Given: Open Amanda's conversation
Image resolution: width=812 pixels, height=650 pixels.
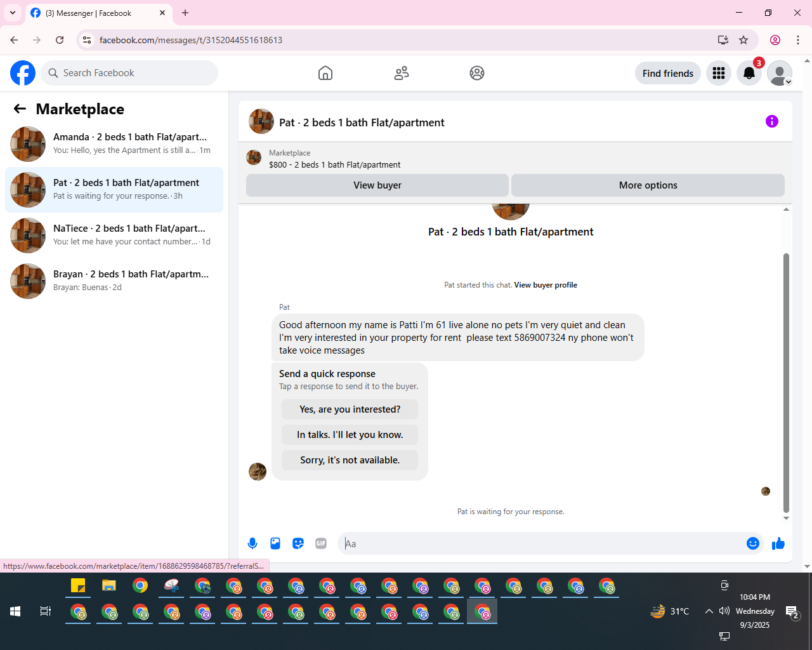Looking at the screenshot, I should [114, 144].
